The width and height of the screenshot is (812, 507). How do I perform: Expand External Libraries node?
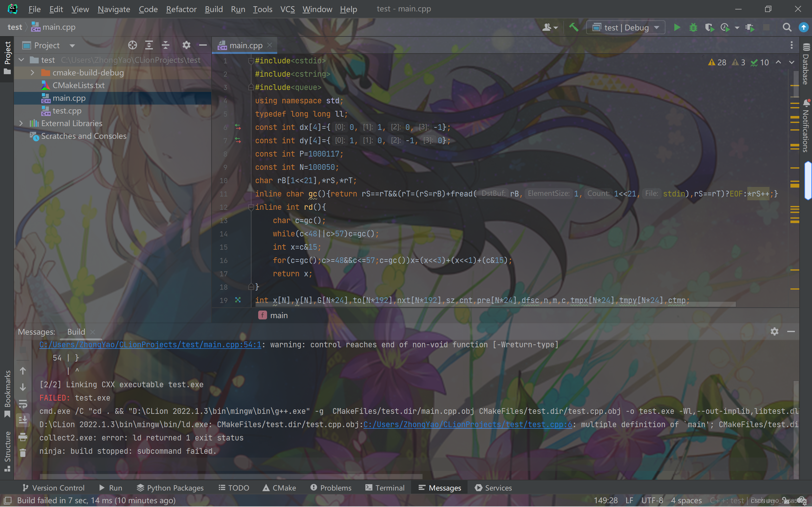click(21, 123)
